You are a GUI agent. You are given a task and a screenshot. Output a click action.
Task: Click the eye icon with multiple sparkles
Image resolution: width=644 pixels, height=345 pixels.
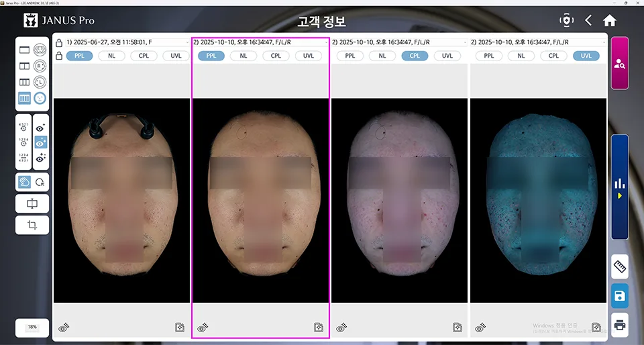point(40,158)
